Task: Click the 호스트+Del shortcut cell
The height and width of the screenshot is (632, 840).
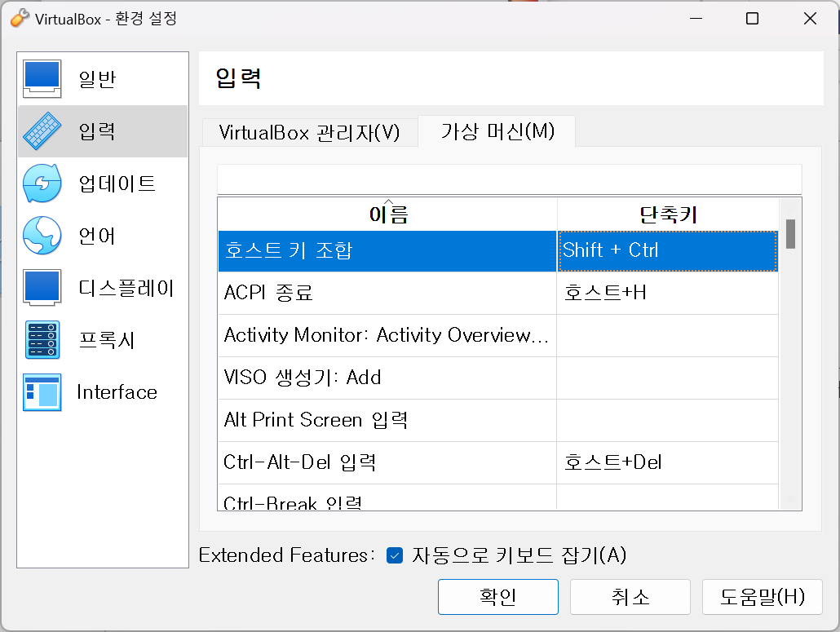Action: pos(667,462)
